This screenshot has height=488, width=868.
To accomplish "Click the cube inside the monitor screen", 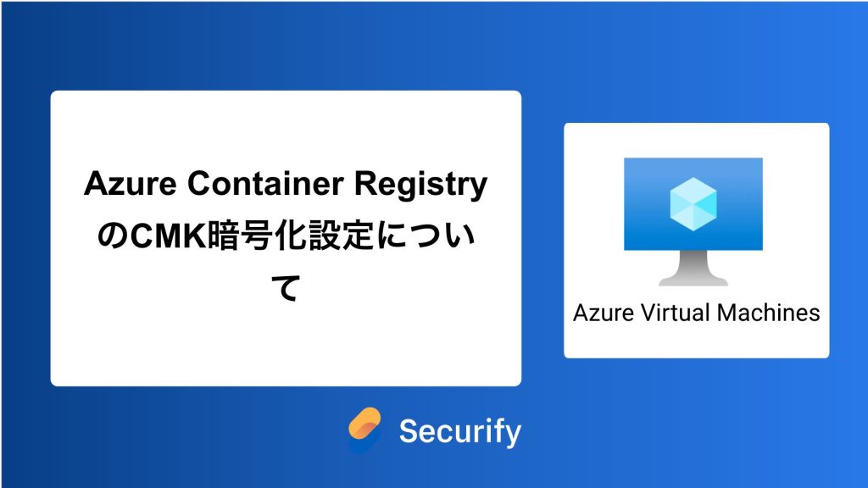I will [693, 203].
